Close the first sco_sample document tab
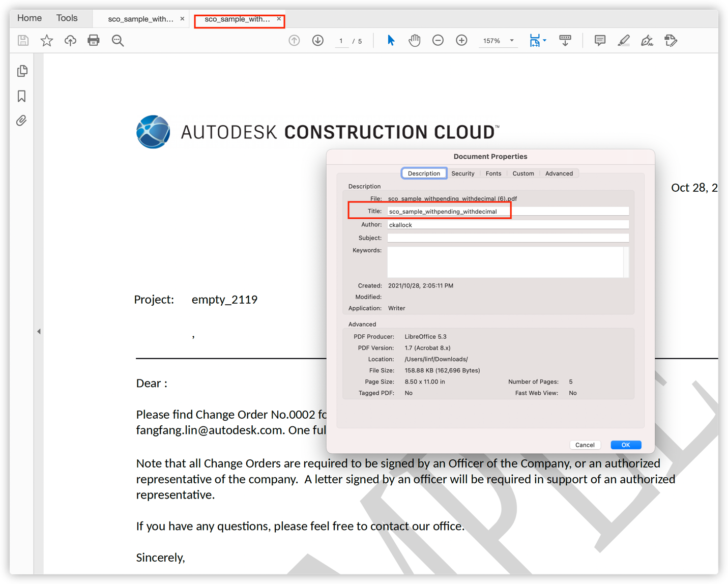The width and height of the screenshot is (728, 584). click(183, 19)
